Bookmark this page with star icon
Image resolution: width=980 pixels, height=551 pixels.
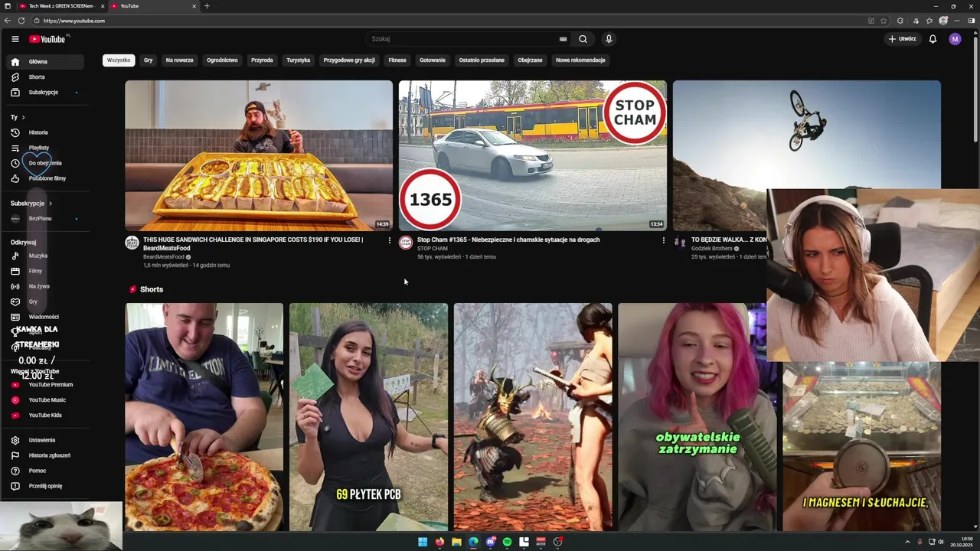(x=884, y=21)
